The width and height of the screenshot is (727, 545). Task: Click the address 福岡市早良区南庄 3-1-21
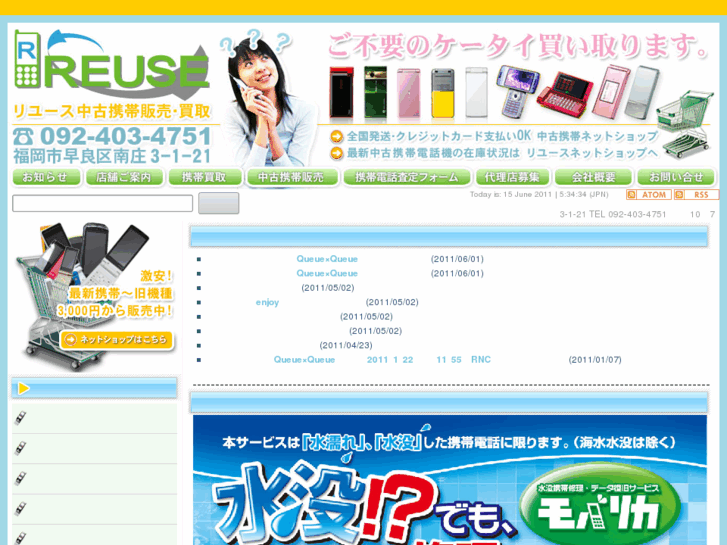[x=112, y=156]
